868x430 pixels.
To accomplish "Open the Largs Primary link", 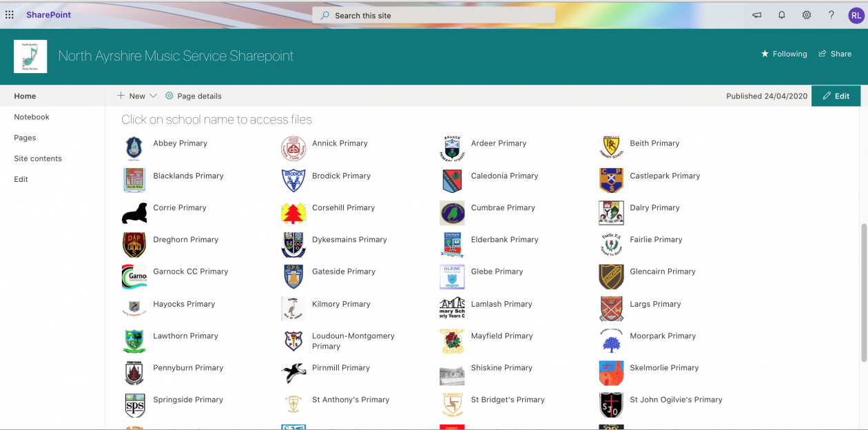I will point(655,304).
